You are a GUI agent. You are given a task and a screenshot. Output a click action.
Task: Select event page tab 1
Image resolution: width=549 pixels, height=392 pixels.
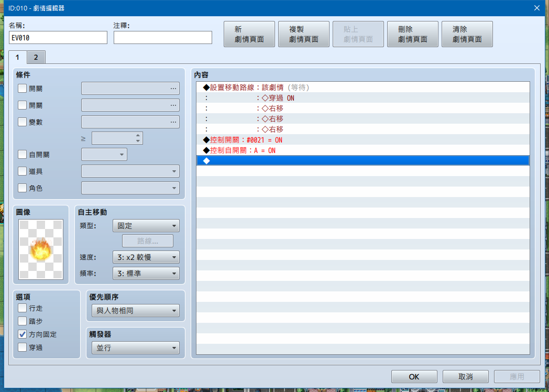[x=17, y=58]
